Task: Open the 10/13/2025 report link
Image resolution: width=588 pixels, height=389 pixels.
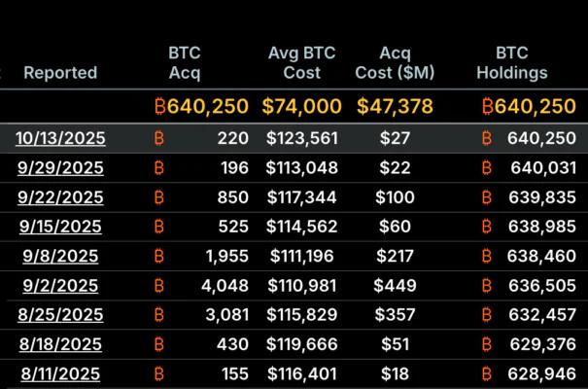Action: [x=60, y=139]
